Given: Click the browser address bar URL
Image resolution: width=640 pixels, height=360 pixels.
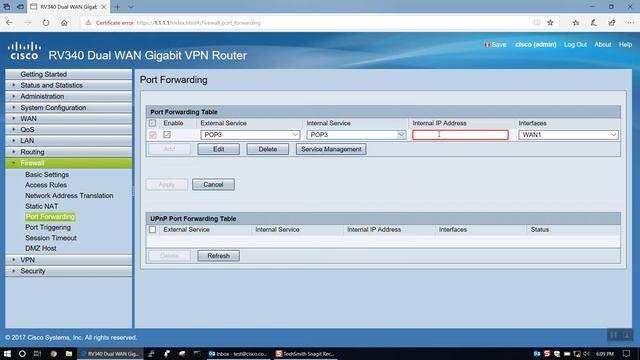Looking at the screenshot, I should coord(198,23).
